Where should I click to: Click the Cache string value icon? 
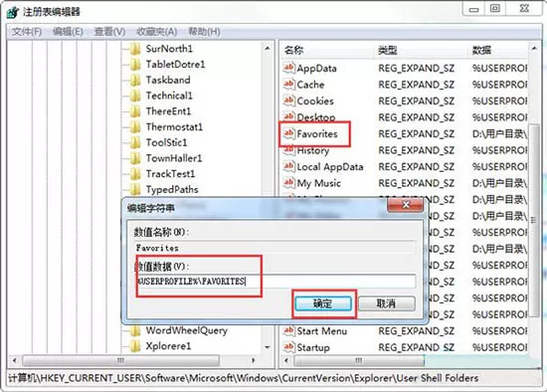click(x=288, y=84)
